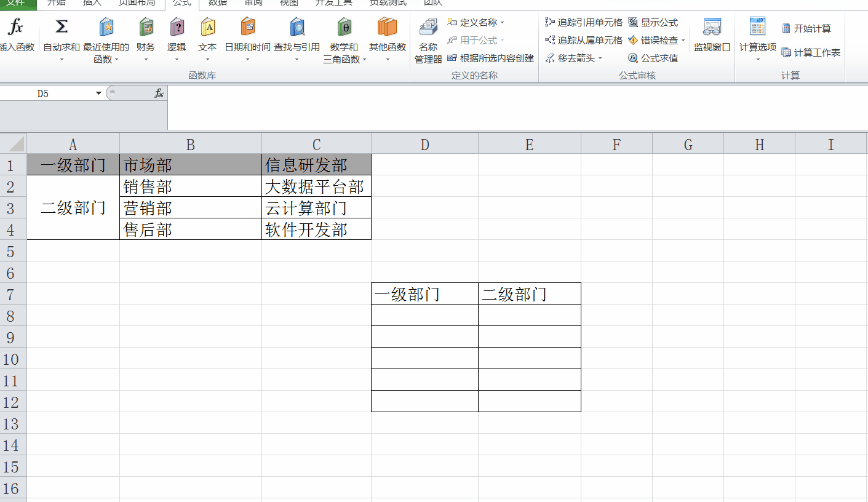
Task: Open the Logical (逻辑) functions icon
Action: pos(177,27)
